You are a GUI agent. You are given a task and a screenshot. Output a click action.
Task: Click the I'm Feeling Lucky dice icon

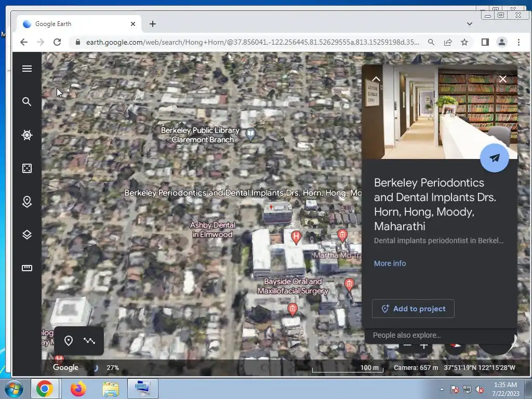[x=27, y=168]
